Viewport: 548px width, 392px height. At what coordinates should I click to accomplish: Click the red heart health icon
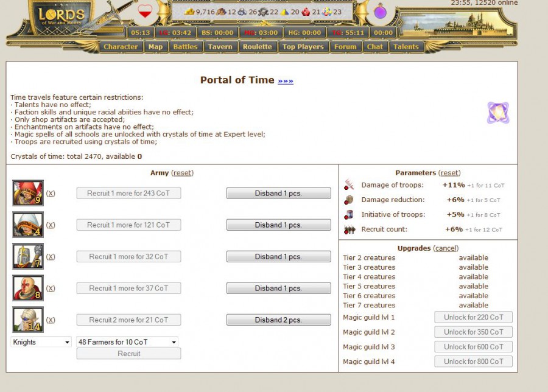pos(145,11)
